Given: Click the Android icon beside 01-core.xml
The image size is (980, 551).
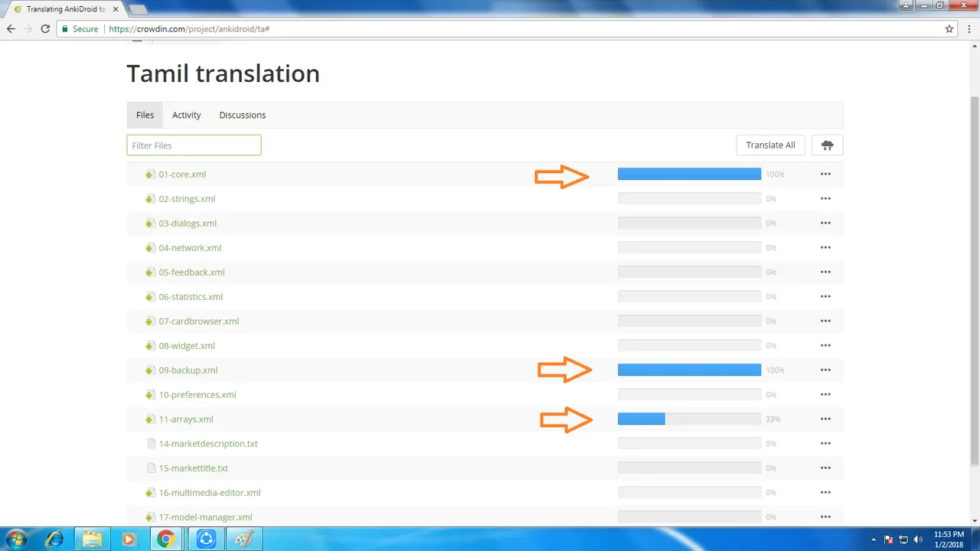Looking at the screenshot, I should click(150, 174).
